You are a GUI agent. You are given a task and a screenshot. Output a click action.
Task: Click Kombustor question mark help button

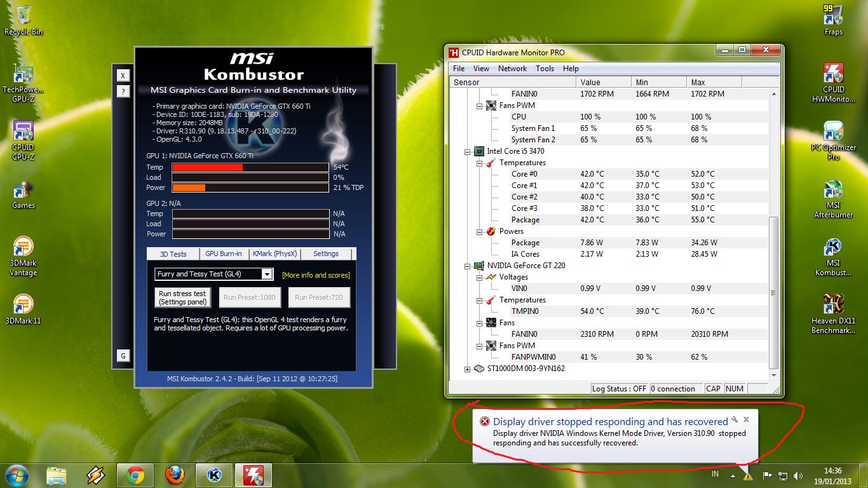click(x=123, y=91)
